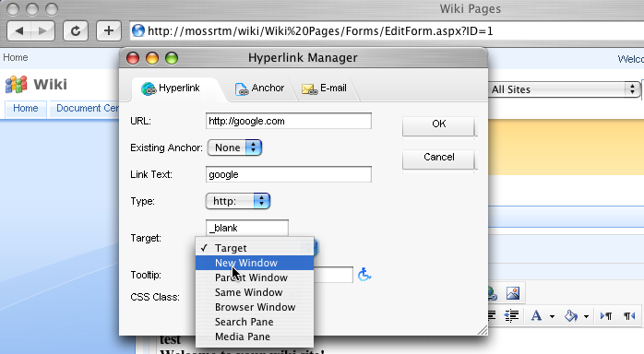Switch to the E-mail tab
This screenshot has height=354, width=644.
click(325, 88)
